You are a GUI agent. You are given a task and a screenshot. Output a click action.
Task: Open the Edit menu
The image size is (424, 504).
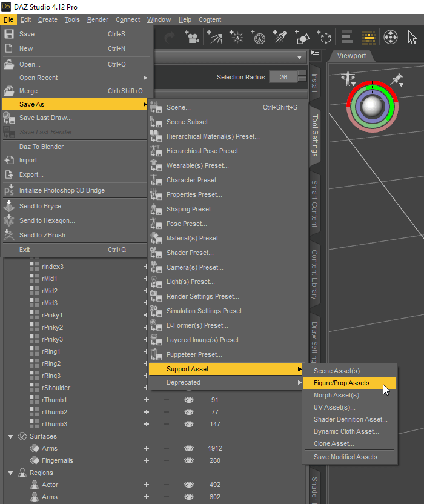(25, 19)
